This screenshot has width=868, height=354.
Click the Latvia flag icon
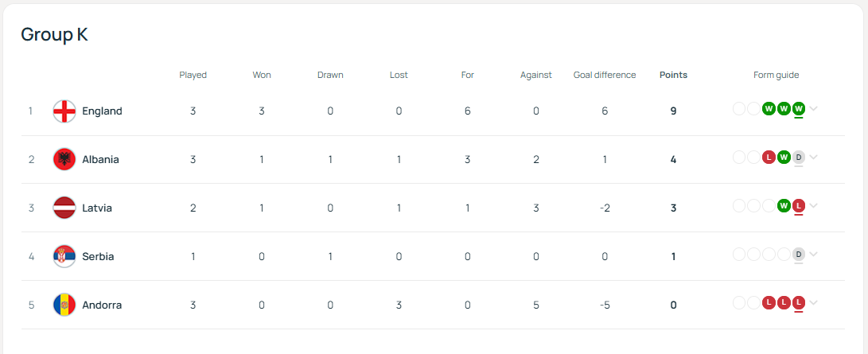(64, 208)
